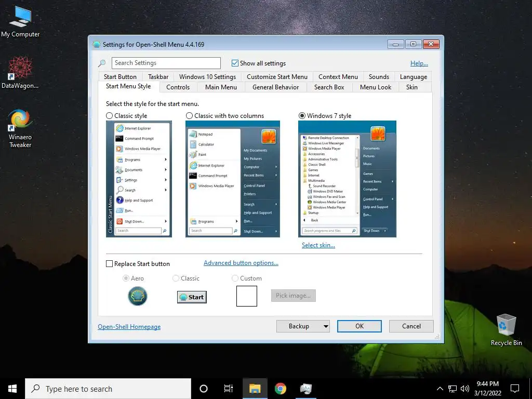Launch Google Chrome from taskbar

tap(280, 389)
